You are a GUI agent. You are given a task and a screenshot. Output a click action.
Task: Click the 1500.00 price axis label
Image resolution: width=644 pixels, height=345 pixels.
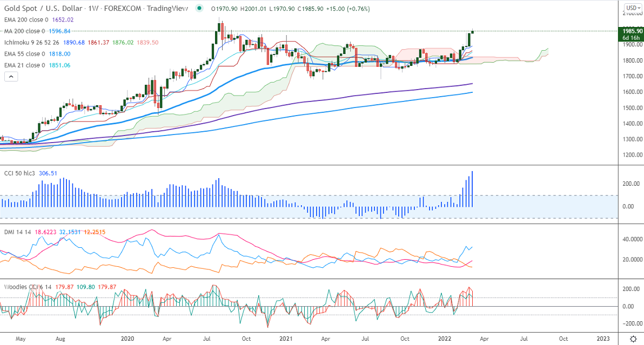point(632,108)
